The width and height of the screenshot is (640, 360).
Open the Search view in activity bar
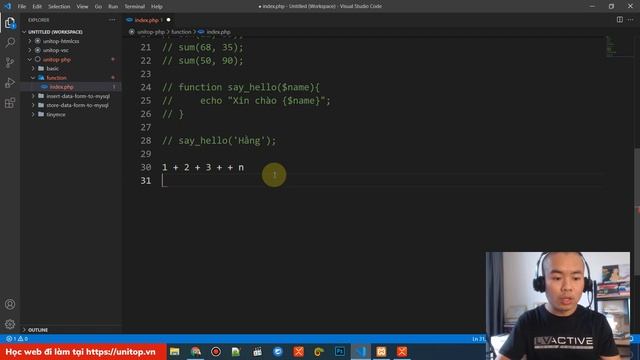pos(10,42)
